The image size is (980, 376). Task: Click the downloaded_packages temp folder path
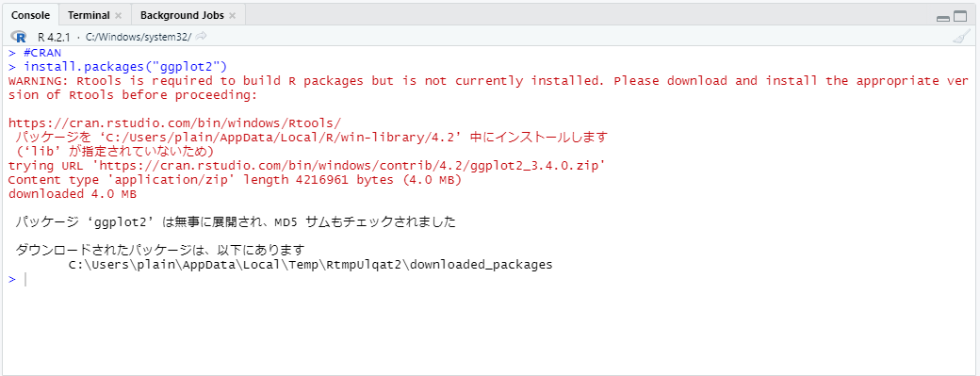tap(311, 265)
